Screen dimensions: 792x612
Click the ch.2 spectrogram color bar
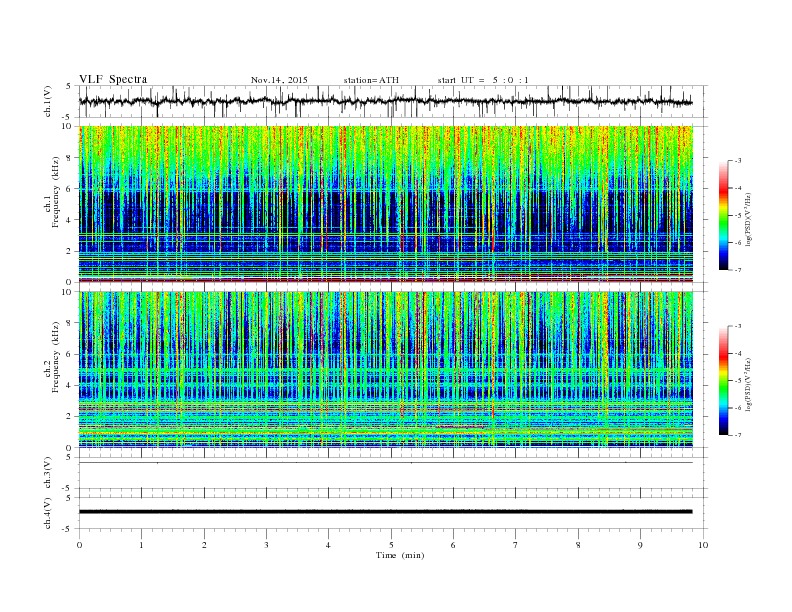[723, 381]
